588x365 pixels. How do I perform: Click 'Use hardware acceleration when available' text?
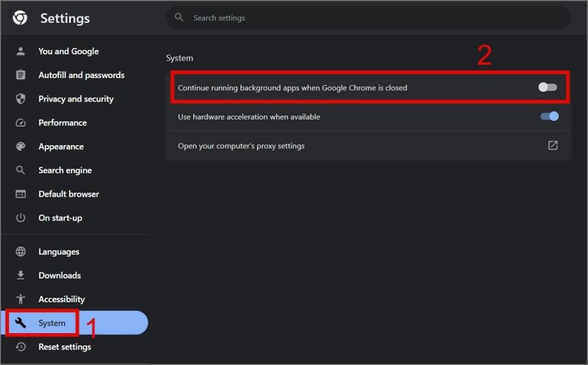[249, 117]
